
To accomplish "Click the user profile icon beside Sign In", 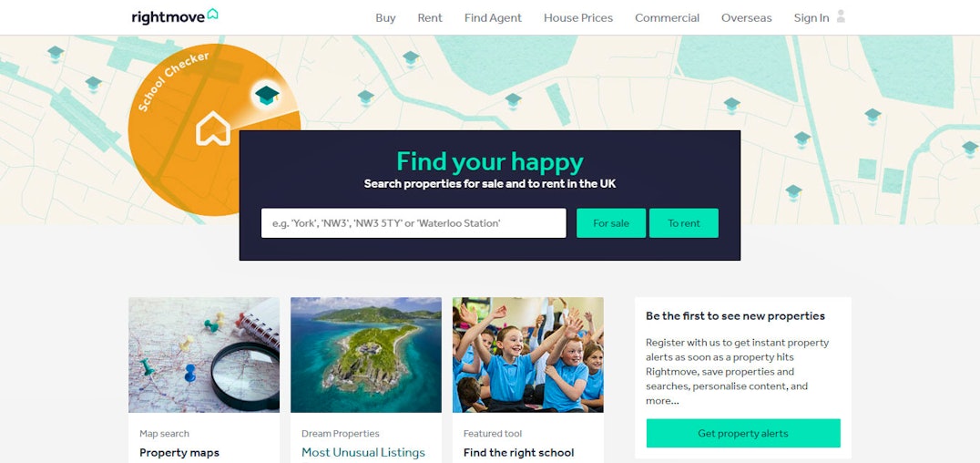I will point(841,16).
